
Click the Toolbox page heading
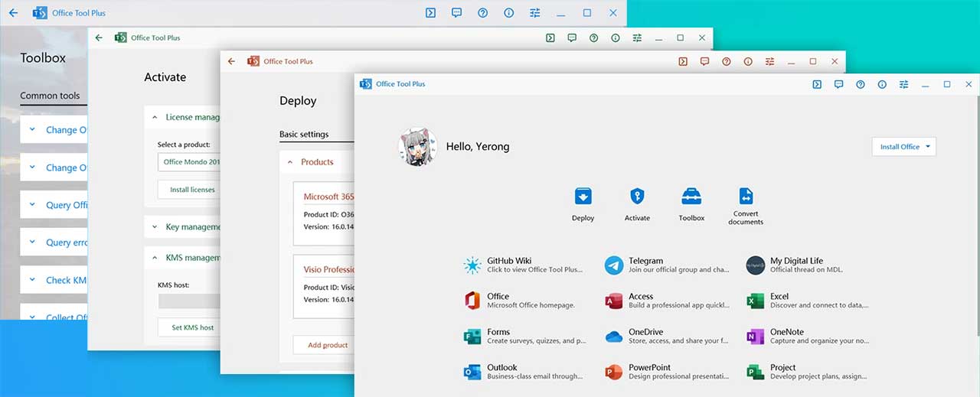click(x=43, y=58)
